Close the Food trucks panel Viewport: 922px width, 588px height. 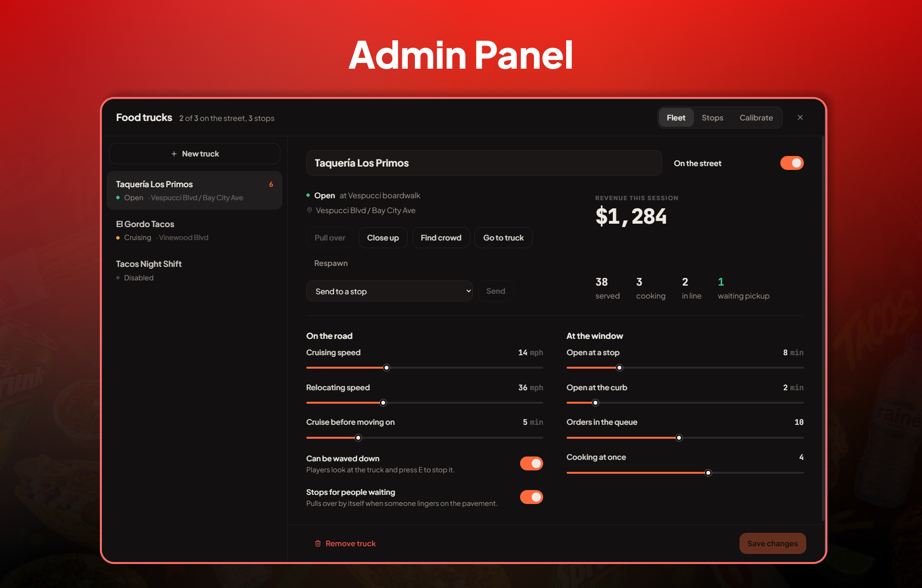tap(800, 118)
